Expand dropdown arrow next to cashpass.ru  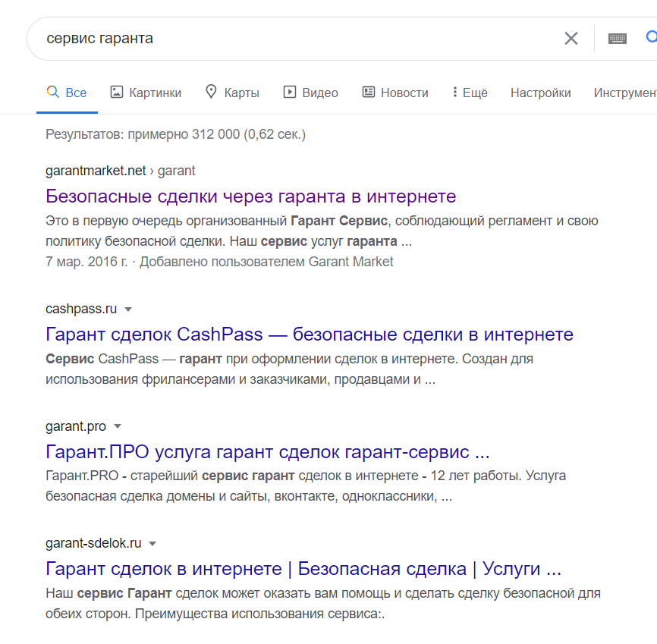coord(128,309)
